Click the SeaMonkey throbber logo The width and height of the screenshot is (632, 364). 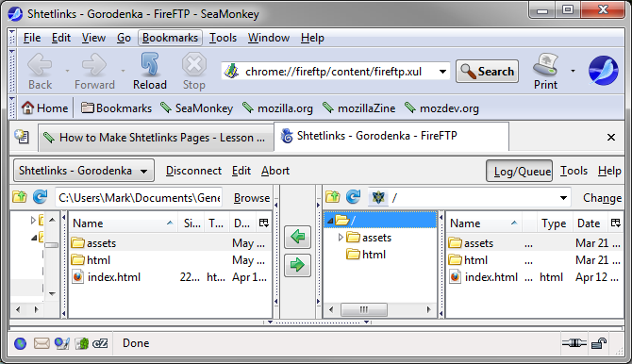(604, 71)
